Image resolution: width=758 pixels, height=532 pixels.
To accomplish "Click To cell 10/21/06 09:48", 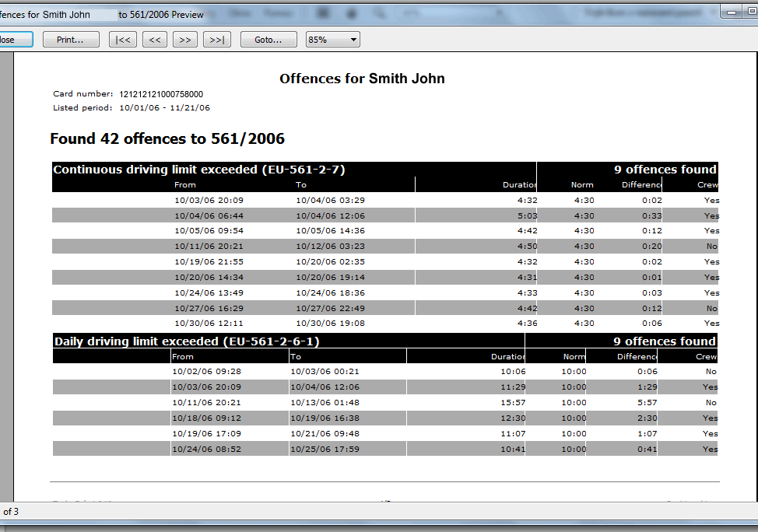I will coord(325,433).
